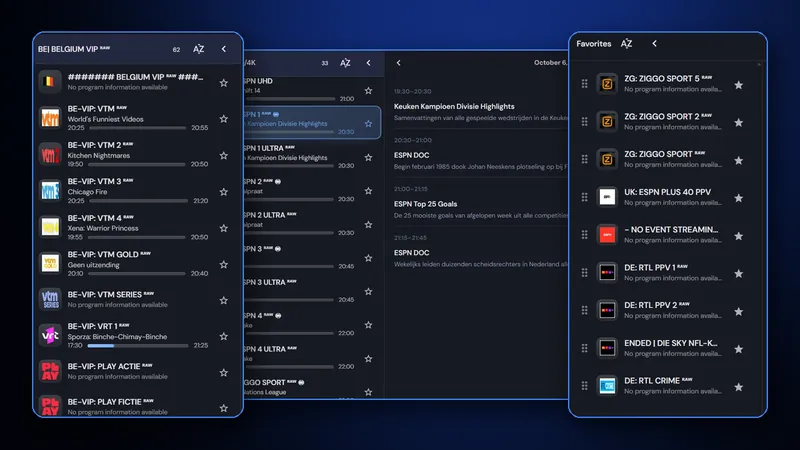Click the VRT 1 program progress bar
800x450 pixels.
pos(138,346)
